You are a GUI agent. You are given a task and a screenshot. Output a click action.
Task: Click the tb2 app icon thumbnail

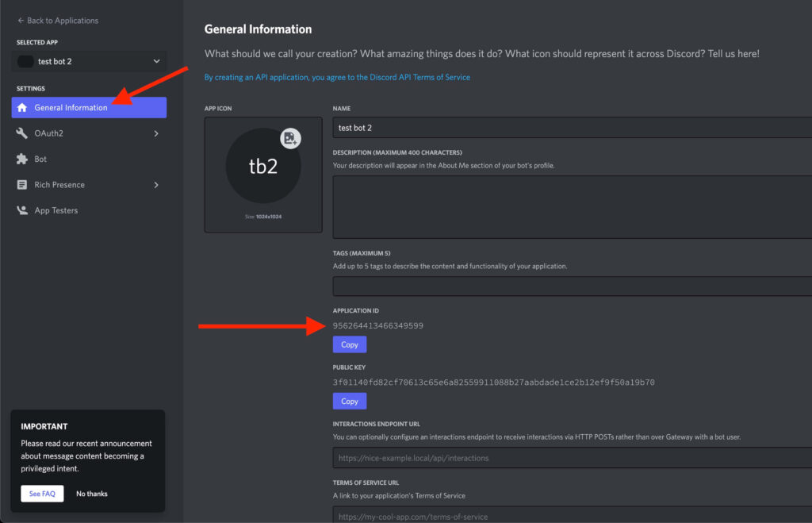(263, 166)
